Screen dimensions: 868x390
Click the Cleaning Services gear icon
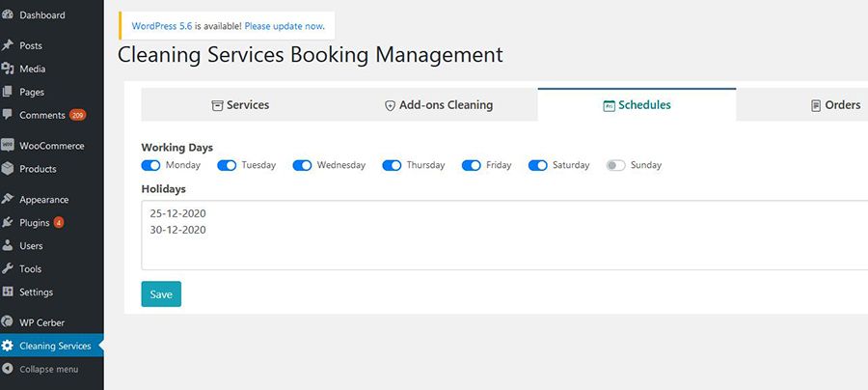pos(7,346)
